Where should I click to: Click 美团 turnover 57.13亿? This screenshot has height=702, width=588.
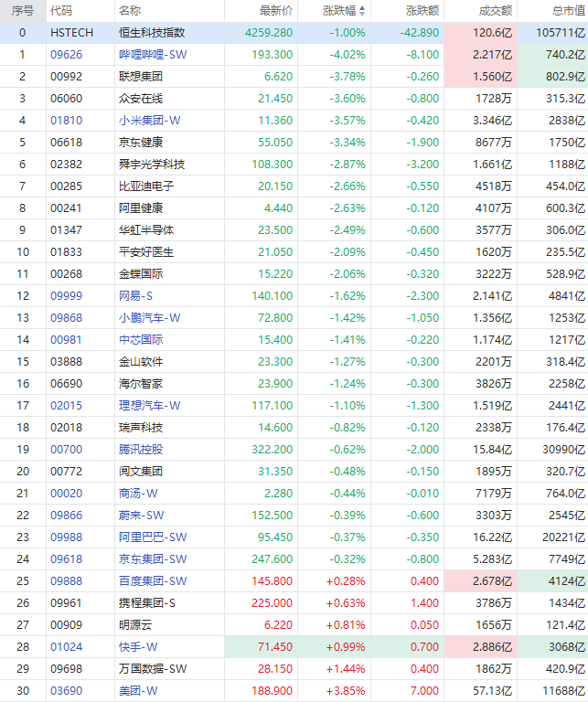(492, 691)
